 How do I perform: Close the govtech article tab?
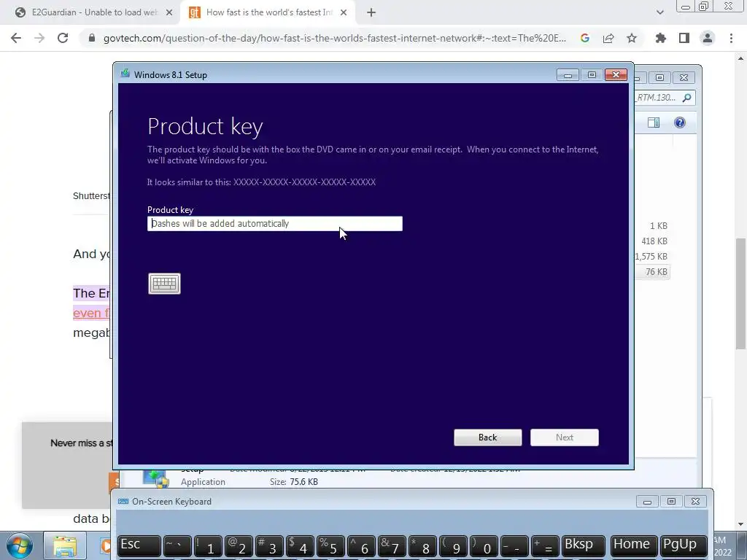(x=344, y=12)
